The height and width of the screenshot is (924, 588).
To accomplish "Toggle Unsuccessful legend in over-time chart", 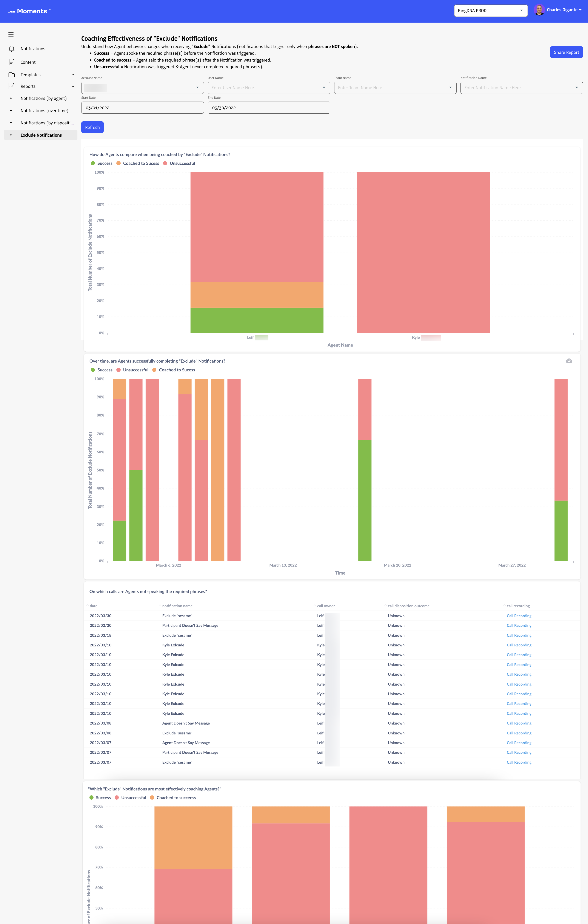I will coord(132,370).
